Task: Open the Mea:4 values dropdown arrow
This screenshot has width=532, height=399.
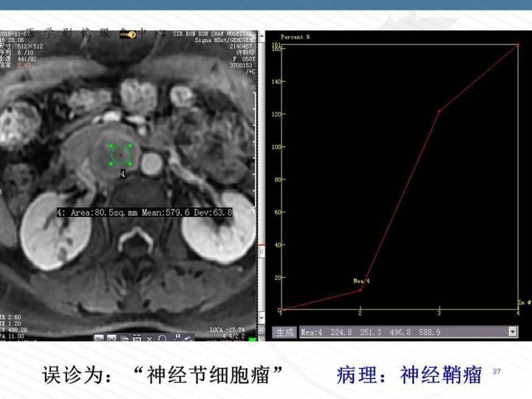Action: [513, 332]
